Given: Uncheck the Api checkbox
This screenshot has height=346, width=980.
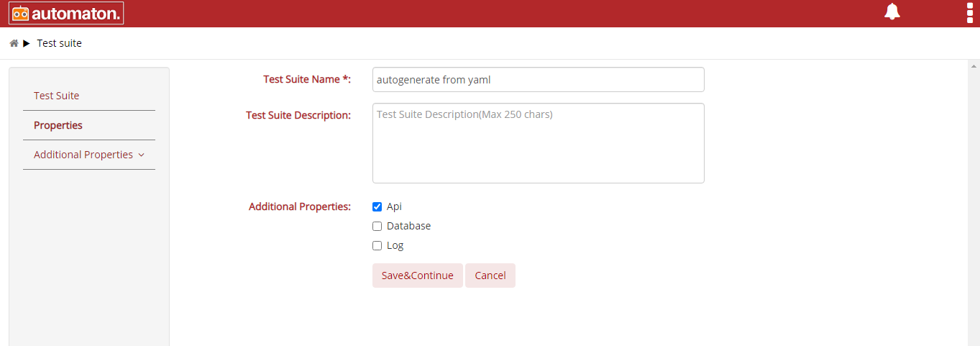Looking at the screenshot, I should (377, 207).
